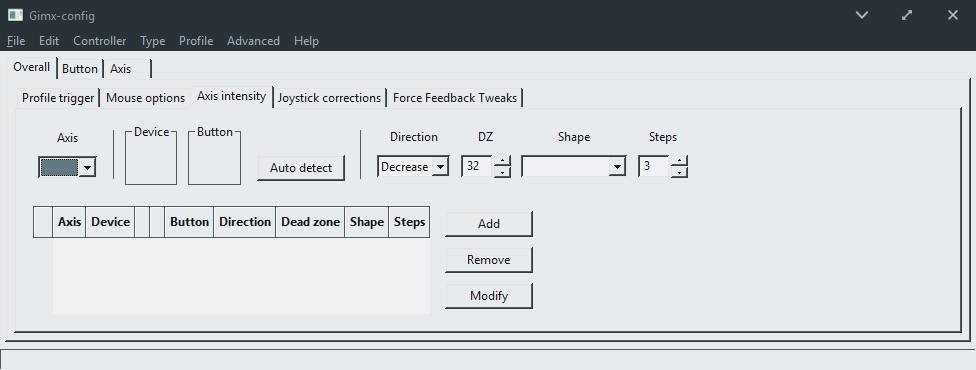Open the Force Feedback Tweaks tab
Screen dimensions: 976x370
455,98
